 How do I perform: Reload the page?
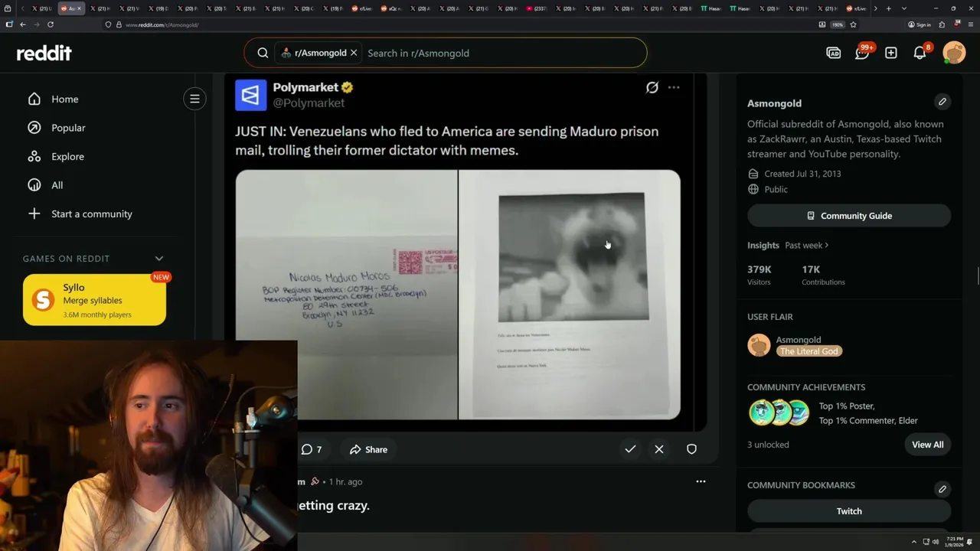[x=51, y=24]
